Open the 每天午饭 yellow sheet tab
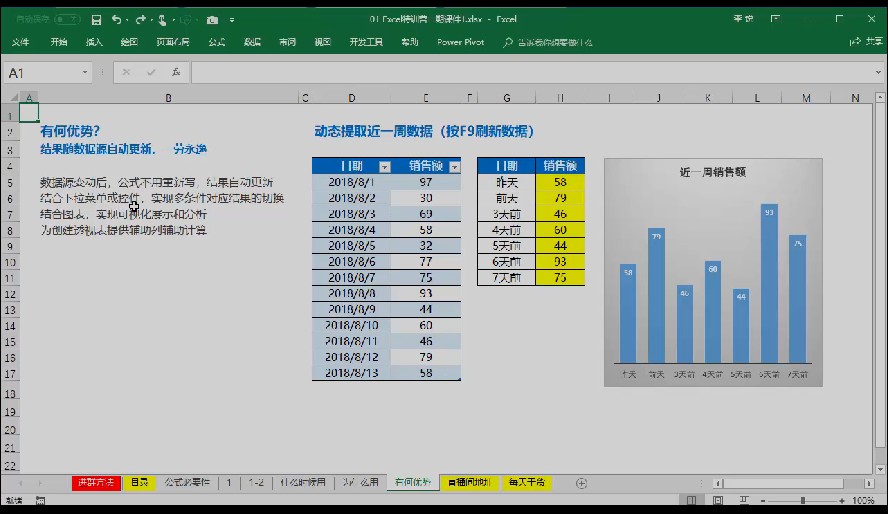The height and width of the screenshot is (514, 888). 527,482
